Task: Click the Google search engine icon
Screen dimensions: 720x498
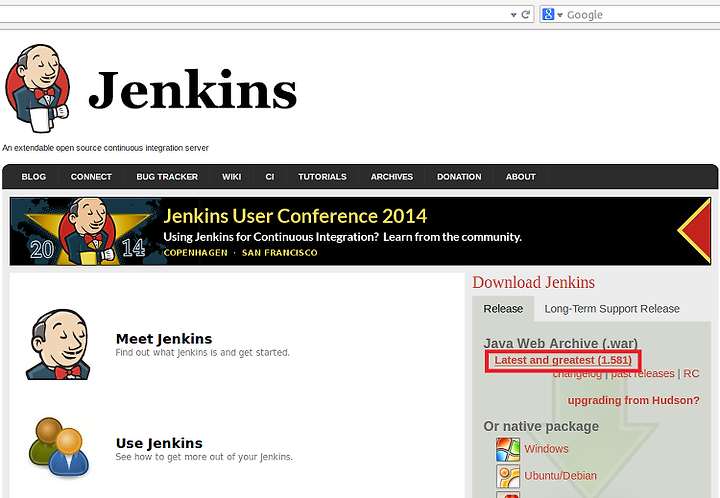Action: (548, 14)
